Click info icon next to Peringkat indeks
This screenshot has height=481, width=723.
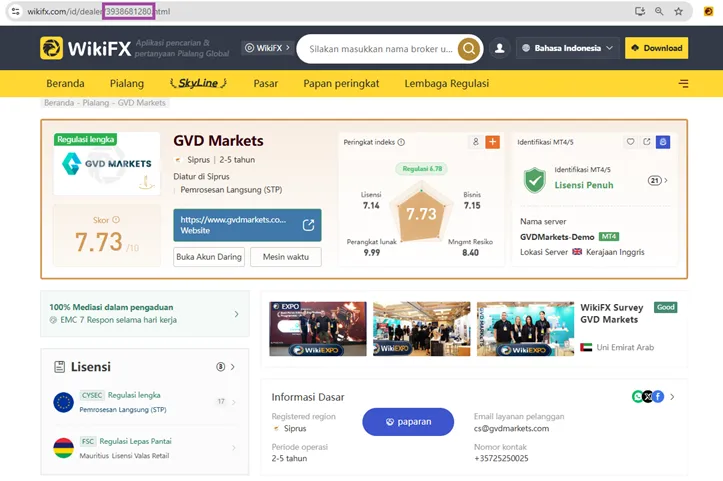(401, 142)
